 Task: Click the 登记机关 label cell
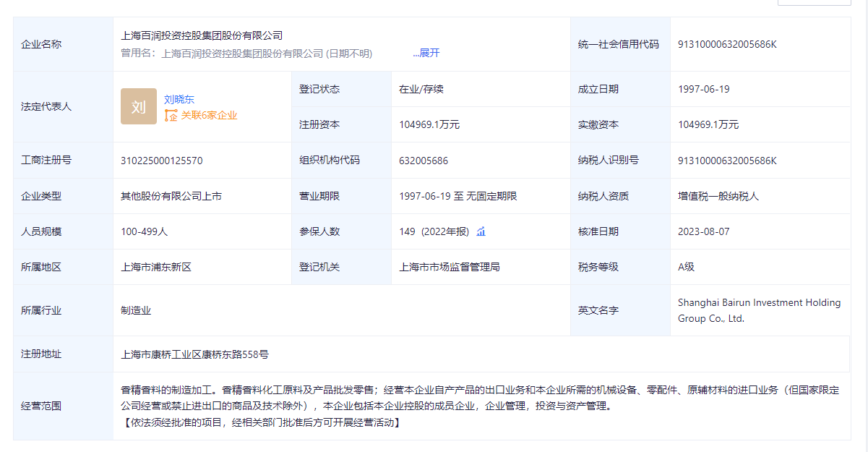tap(341, 267)
